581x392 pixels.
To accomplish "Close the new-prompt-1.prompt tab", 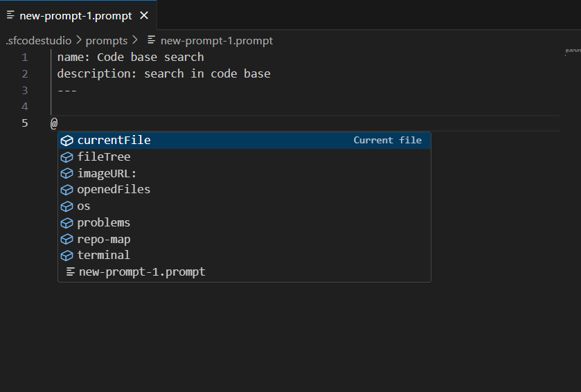I will (x=144, y=15).
